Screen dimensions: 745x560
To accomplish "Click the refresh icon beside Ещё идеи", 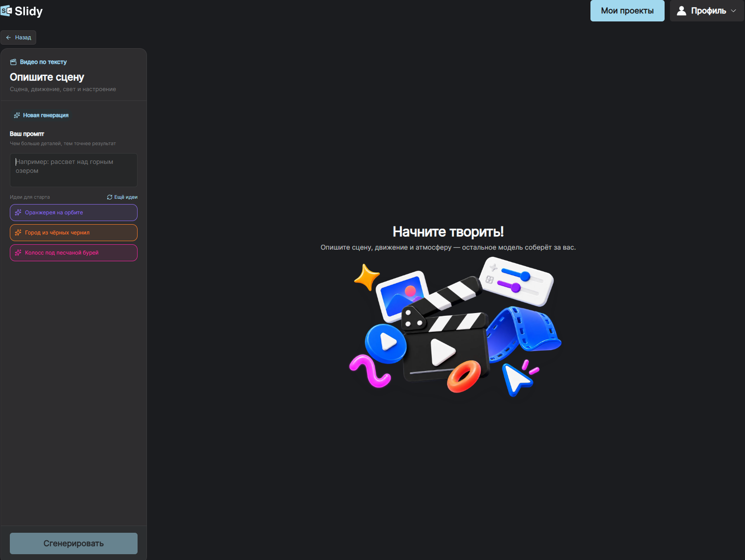I will pyautogui.click(x=109, y=197).
